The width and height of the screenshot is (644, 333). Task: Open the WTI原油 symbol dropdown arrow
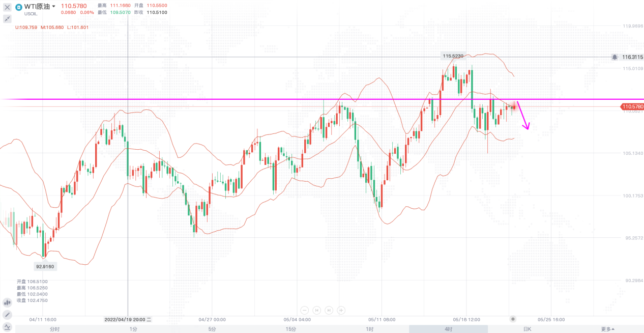pyautogui.click(x=54, y=7)
